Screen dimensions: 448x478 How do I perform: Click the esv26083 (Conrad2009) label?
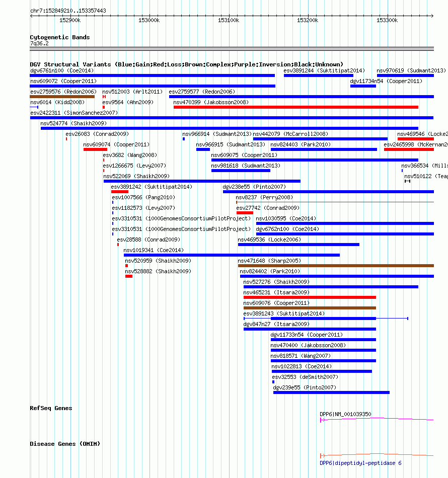coord(97,134)
